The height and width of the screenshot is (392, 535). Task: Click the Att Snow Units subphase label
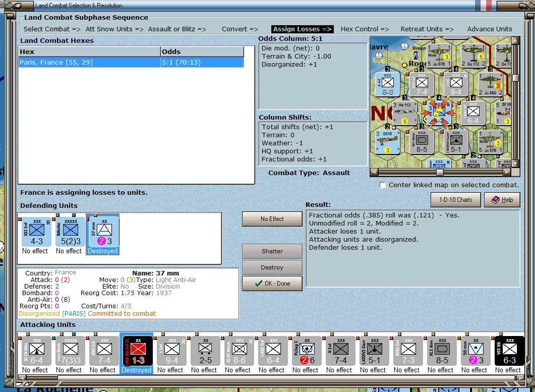pos(114,29)
